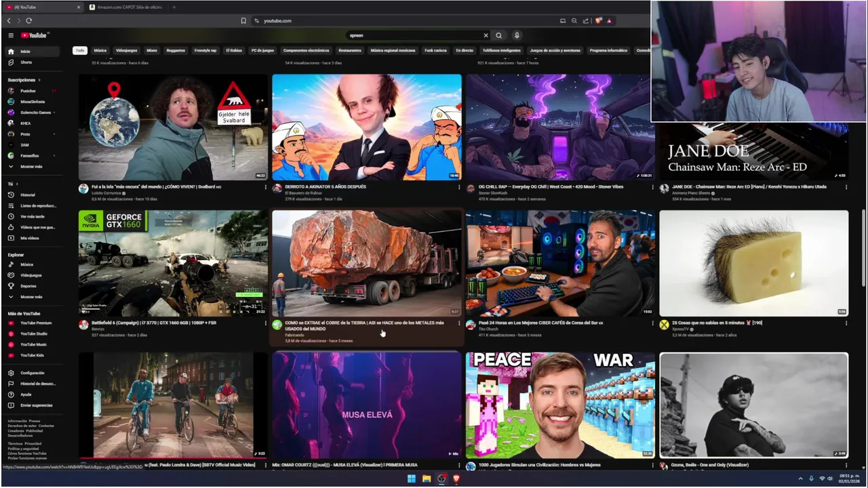868x488 pixels.
Task: Open the furry cheese video thumbnail
Action: pos(753,263)
